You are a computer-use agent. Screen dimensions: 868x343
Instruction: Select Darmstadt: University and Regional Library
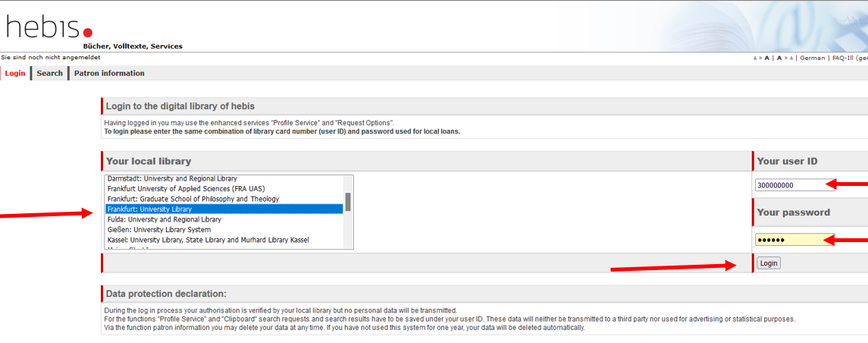(224, 178)
